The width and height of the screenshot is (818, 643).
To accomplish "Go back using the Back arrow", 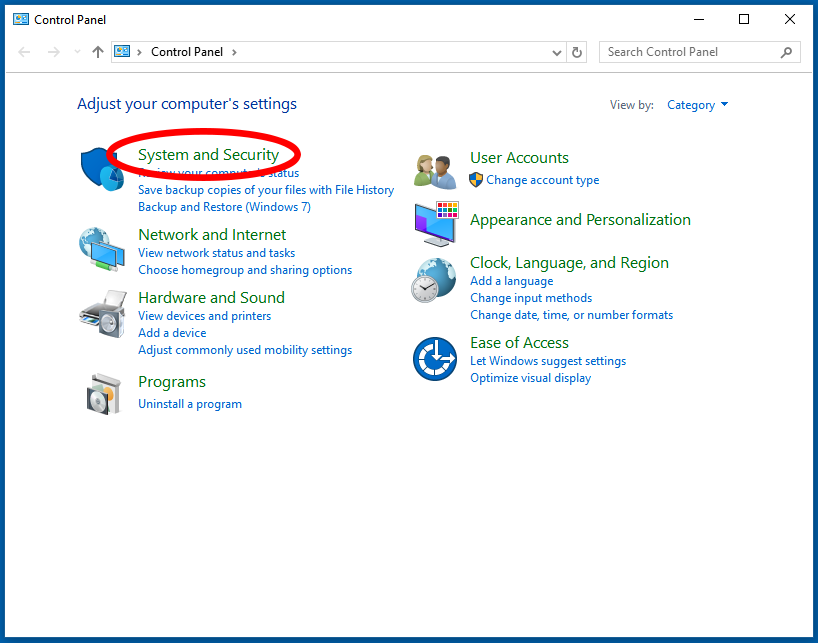I will (24, 52).
